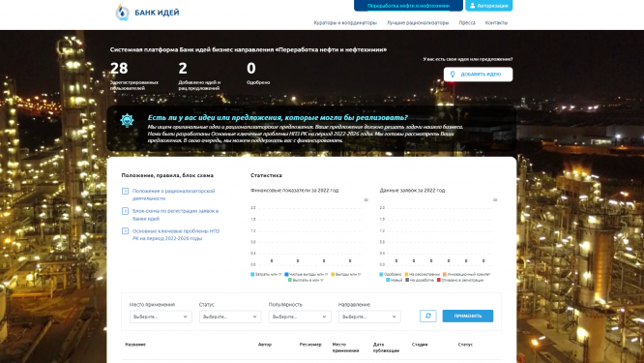Screen dimensions: 644x363
Task: Click the Автор column header
Action: click(x=265, y=345)
